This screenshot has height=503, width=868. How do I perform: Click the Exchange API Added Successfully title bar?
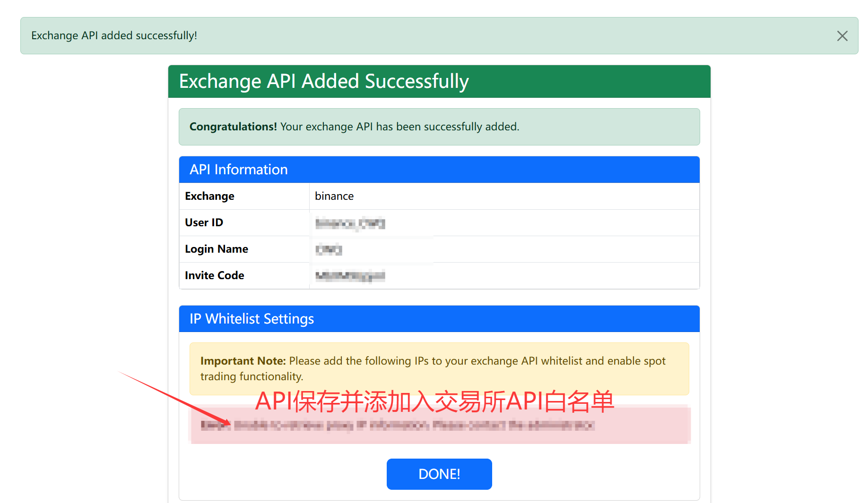(324, 81)
